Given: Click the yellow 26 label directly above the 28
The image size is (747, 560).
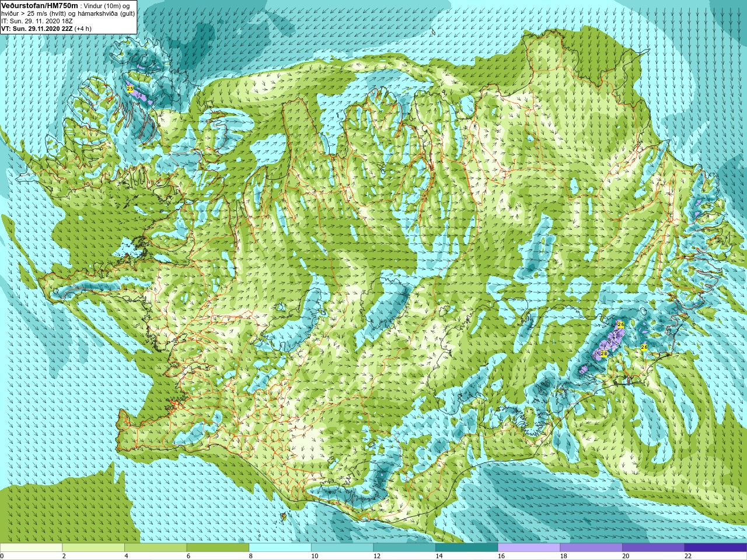Looking at the screenshot, I should point(621,324).
